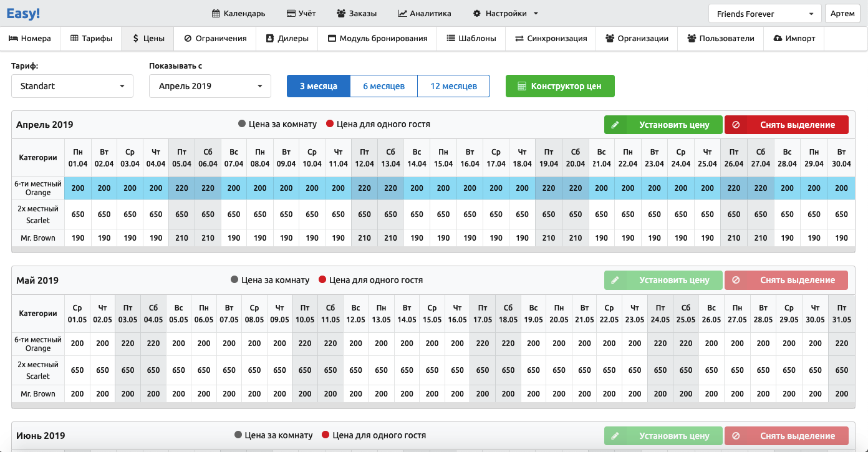
Task: Click the gear icon beside Настройки
Action: 477,13
